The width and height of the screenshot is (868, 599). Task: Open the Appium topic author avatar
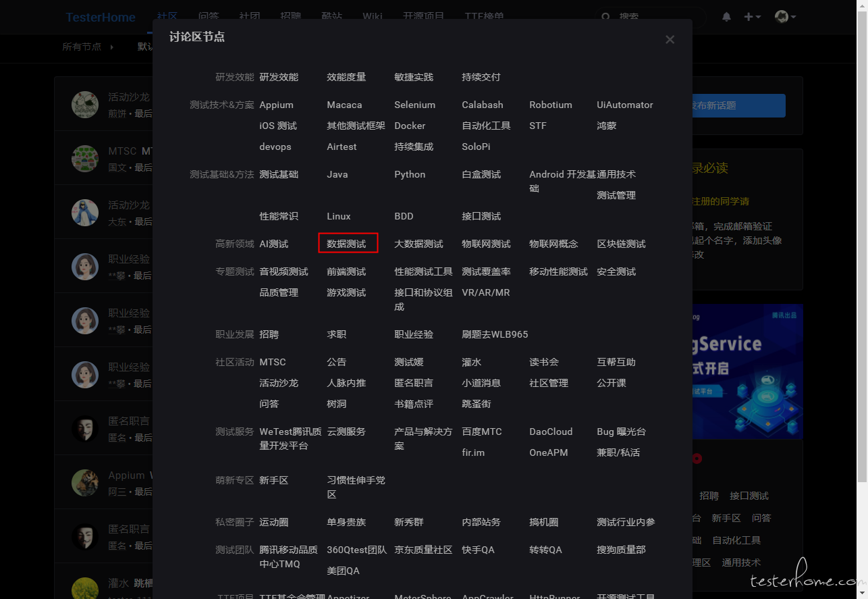coord(85,483)
